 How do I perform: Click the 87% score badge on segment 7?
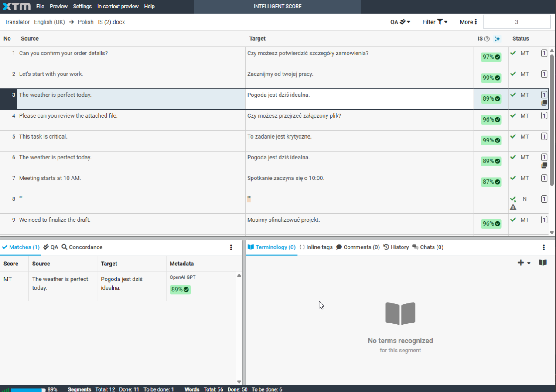coord(491,182)
